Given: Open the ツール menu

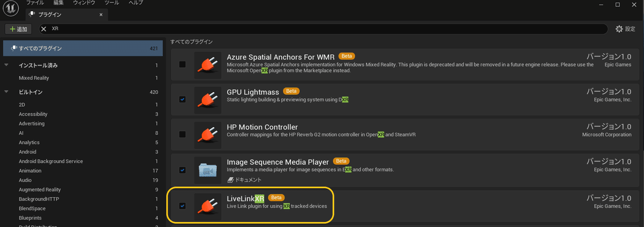Looking at the screenshot, I should point(112,3).
